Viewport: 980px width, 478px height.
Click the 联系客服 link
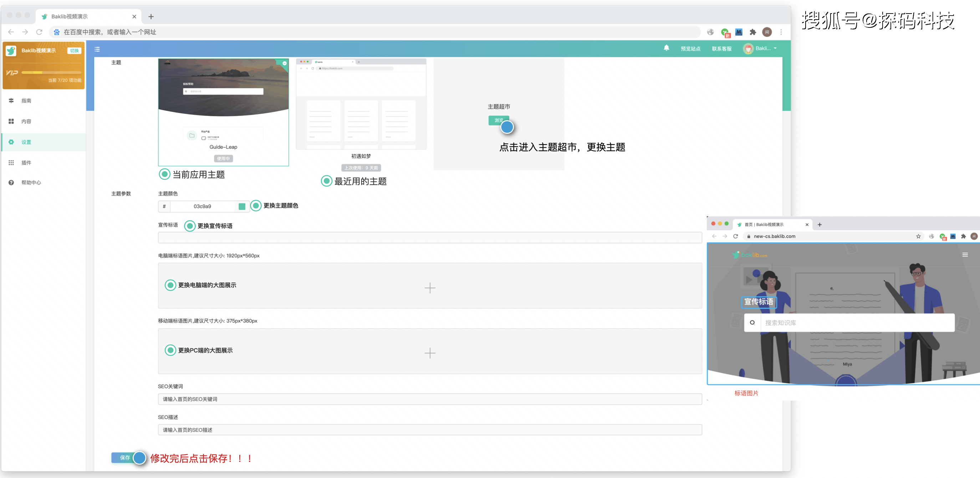[722, 49]
